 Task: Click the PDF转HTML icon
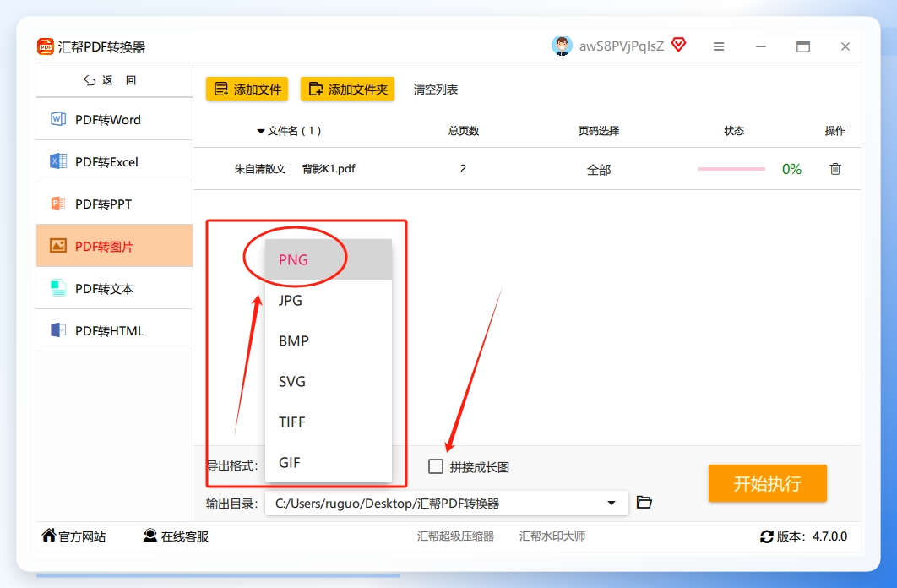pos(57,330)
